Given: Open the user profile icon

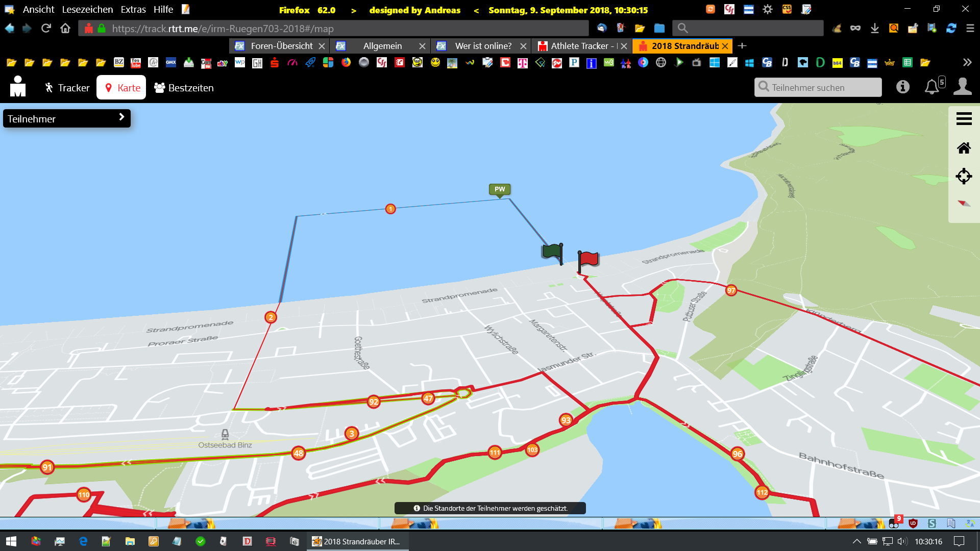Looking at the screenshot, I should point(962,87).
